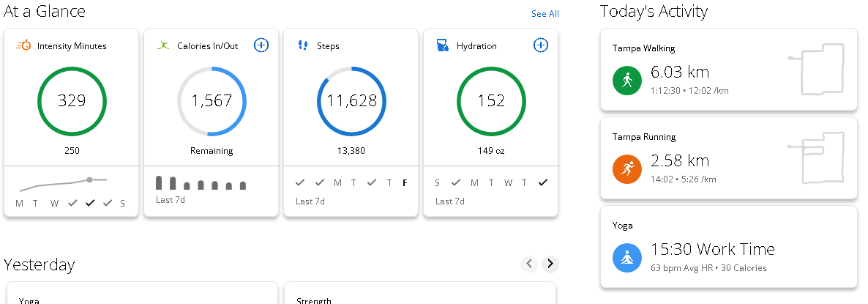The width and height of the screenshot is (868, 304).
Task: Add hydration with the plus icon
Action: [541, 45]
